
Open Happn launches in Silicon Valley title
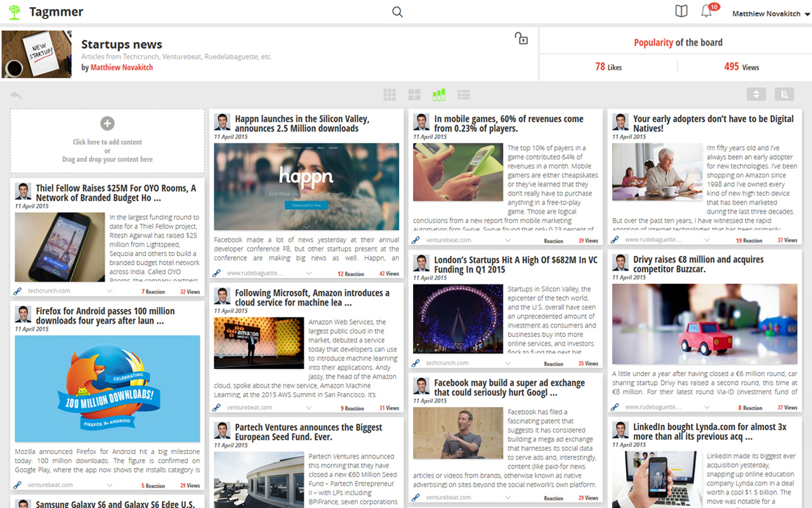302,123
